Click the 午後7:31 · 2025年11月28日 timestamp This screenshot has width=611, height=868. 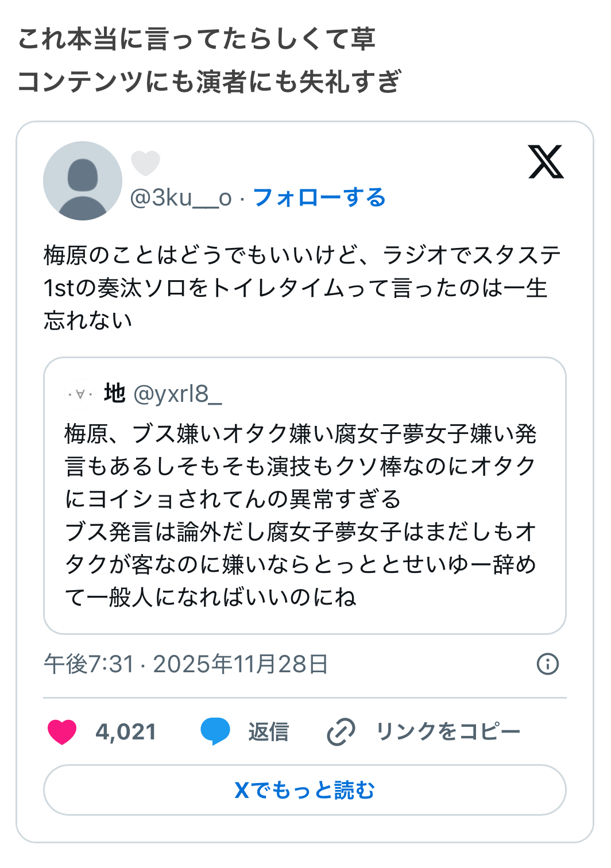pyautogui.click(x=186, y=664)
